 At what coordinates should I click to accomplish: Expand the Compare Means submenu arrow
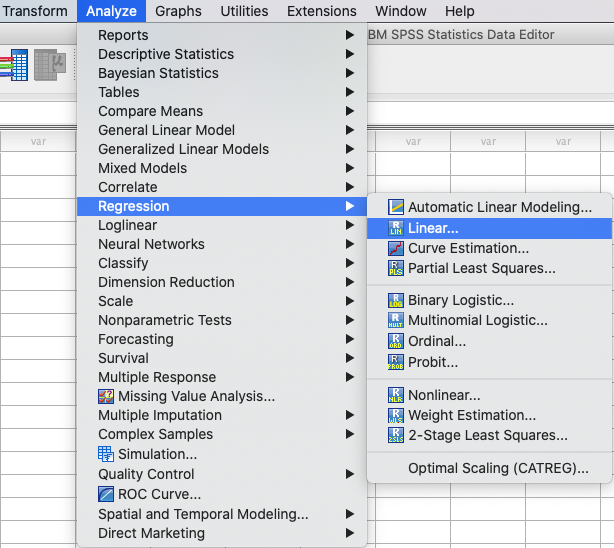[350, 111]
